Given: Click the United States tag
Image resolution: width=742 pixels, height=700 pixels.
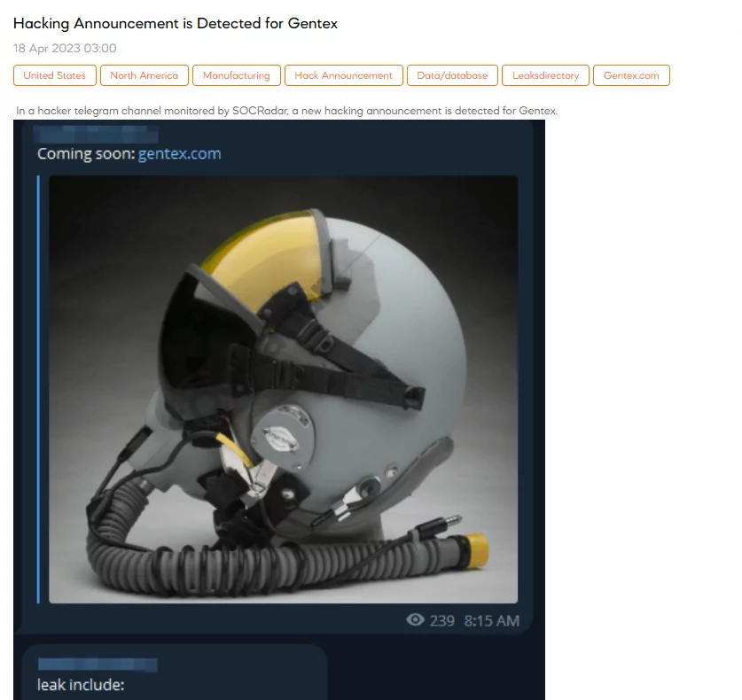Looking at the screenshot, I should (55, 75).
